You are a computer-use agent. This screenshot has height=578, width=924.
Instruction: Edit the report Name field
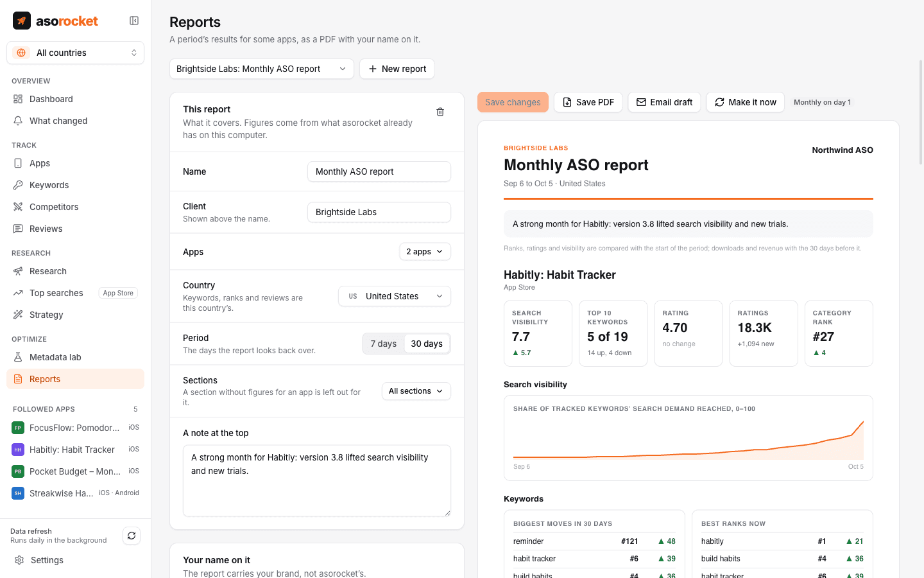pyautogui.click(x=379, y=171)
